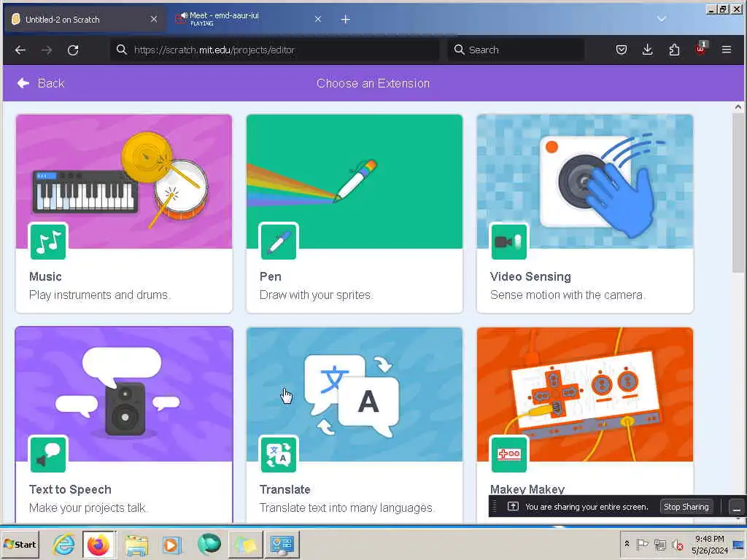Click the uBlock Origin shield icon

click(x=700, y=49)
